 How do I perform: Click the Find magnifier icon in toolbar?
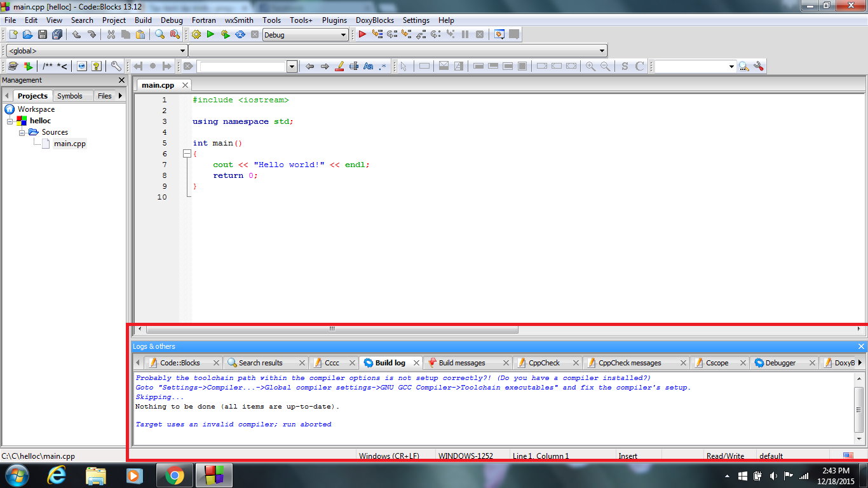(x=160, y=35)
